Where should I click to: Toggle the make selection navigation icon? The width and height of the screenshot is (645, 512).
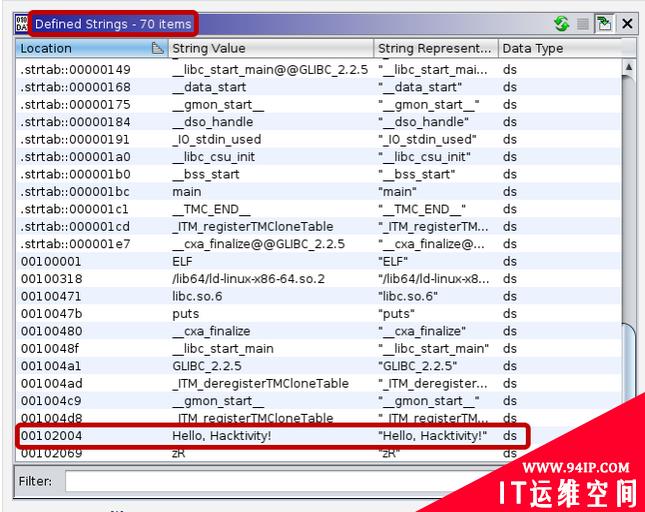point(604,24)
